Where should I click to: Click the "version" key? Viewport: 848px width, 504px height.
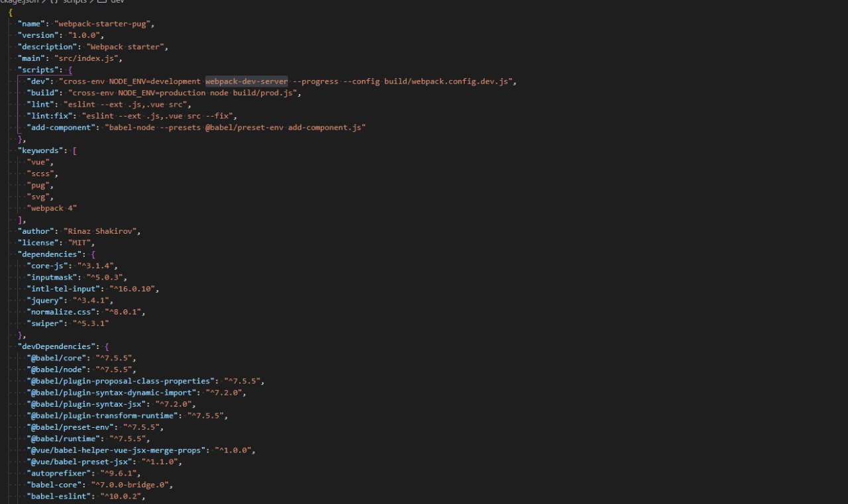pos(38,35)
